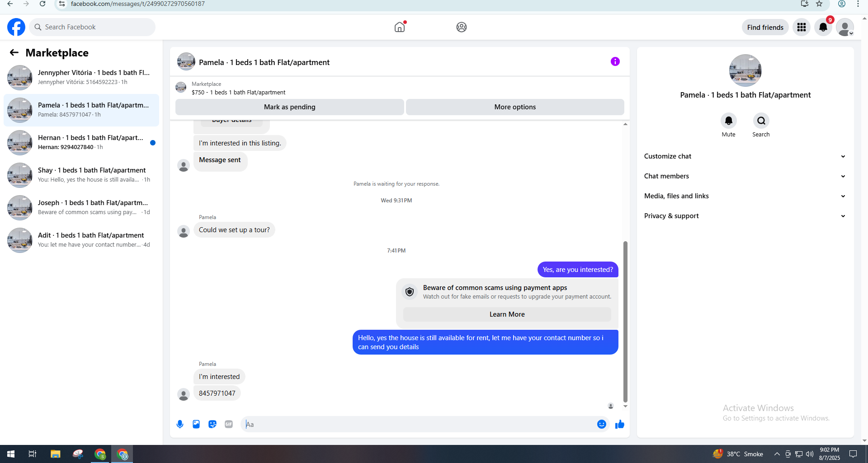Show hidden system tray icons
The width and height of the screenshot is (868, 463).
(777, 454)
